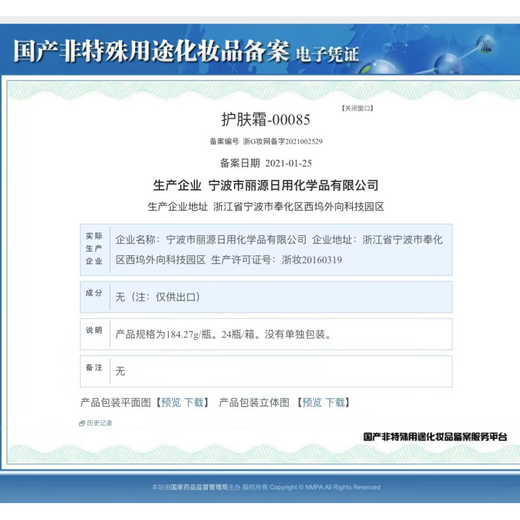Image resolution: width=520 pixels, height=520 pixels.
Task: Open the 历史记录 history link
Action: 99,423
